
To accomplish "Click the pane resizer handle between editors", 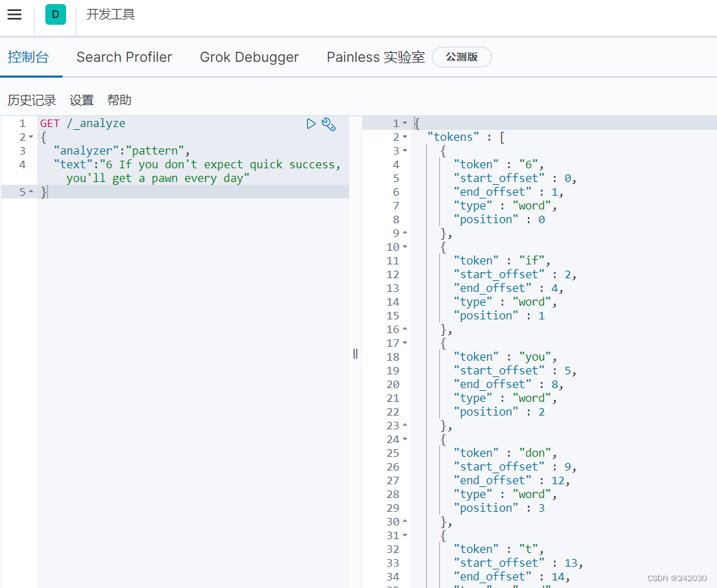I will pos(355,354).
